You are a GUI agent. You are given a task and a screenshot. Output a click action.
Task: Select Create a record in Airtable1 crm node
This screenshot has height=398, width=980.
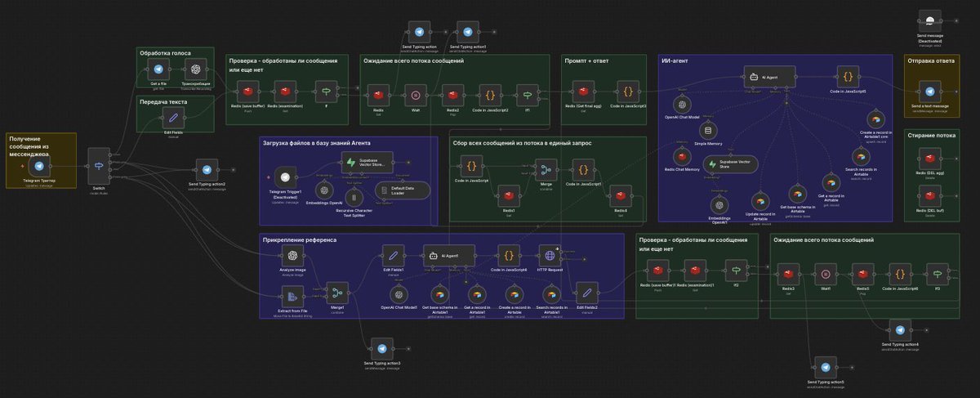[x=876, y=118]
